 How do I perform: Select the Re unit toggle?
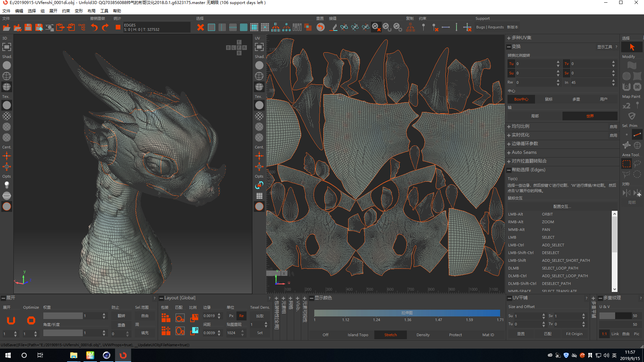tap(241, 316)
